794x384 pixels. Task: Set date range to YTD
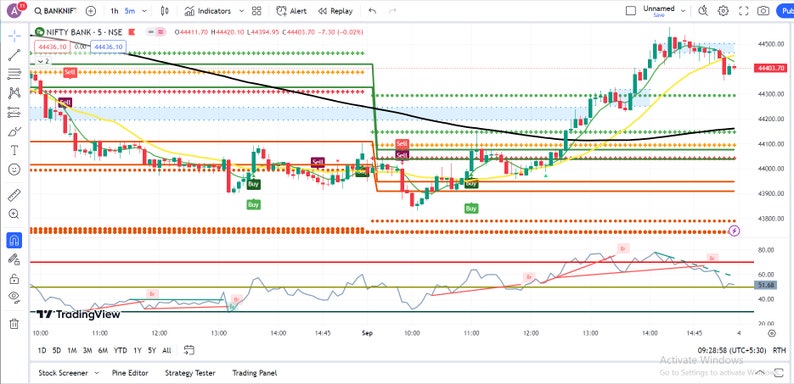click(x=121, y=350)
